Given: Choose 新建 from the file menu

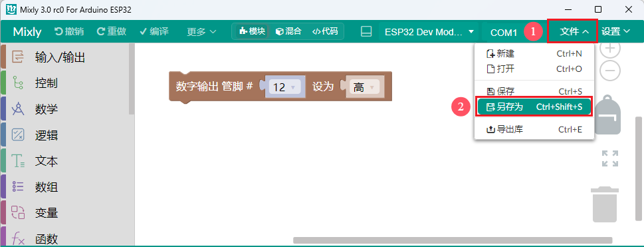Looking at the screenshot, I should [534, 53].
